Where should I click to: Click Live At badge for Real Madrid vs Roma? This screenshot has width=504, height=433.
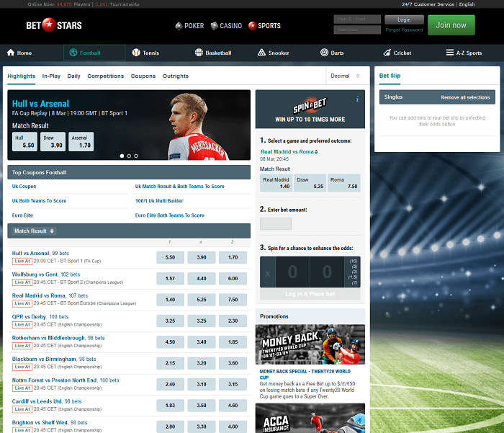(x=22, y=303)
